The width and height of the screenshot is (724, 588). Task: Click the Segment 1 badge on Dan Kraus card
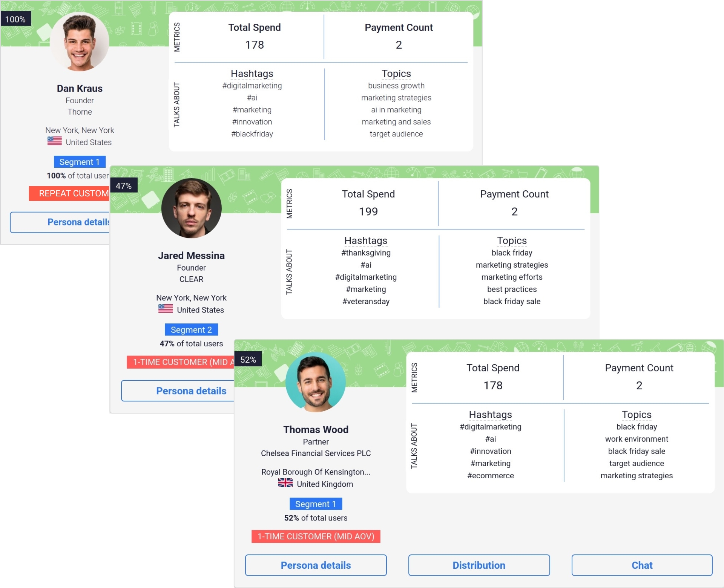coord(80,162)
